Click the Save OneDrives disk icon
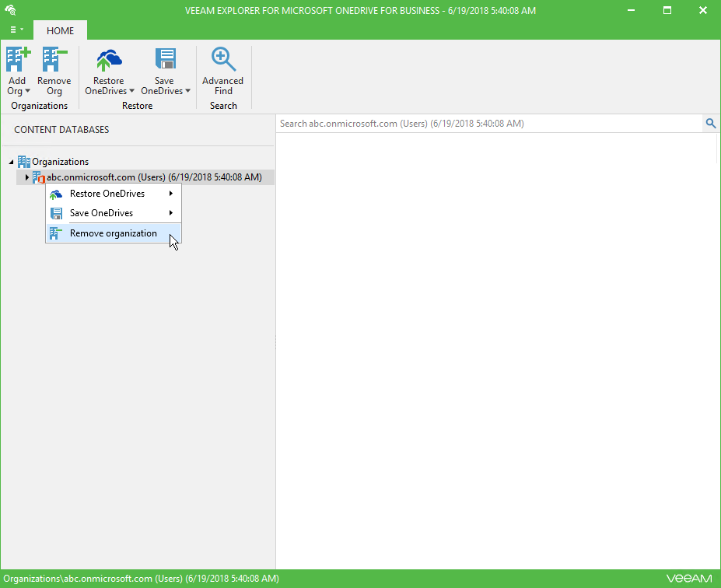The width and height of the screenshot is (721, 588). [166, 59]
